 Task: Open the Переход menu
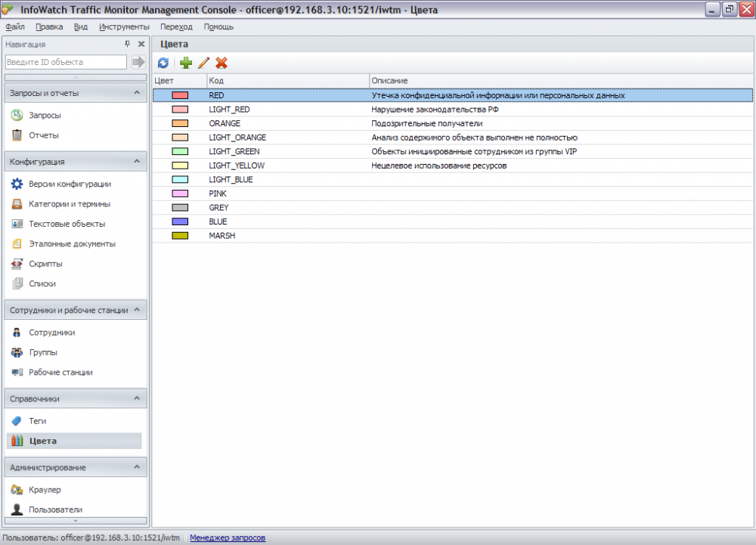(x=176, y=26)
